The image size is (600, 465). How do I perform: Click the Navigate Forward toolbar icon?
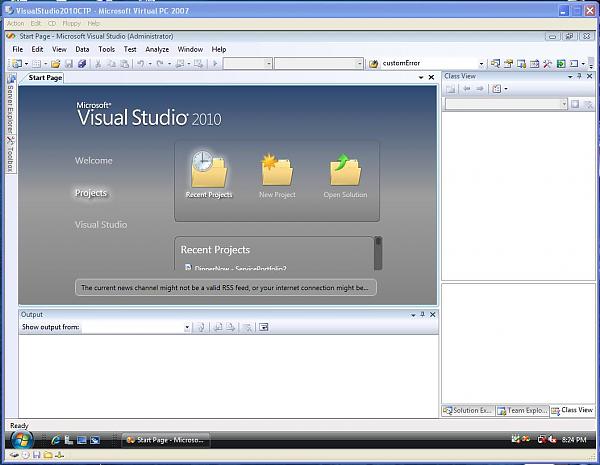tap(198, 64)
